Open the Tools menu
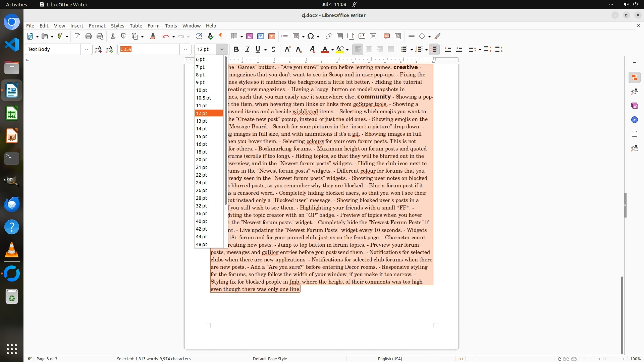644x362 pixels. pyautogui.click(x=171, y=25)
